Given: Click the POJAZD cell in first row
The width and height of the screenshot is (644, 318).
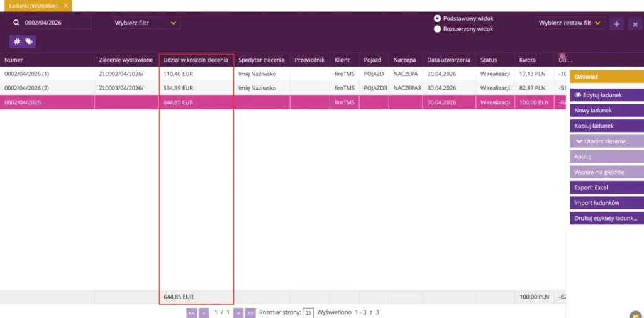Looking at the screenshot, I should 374,74.
